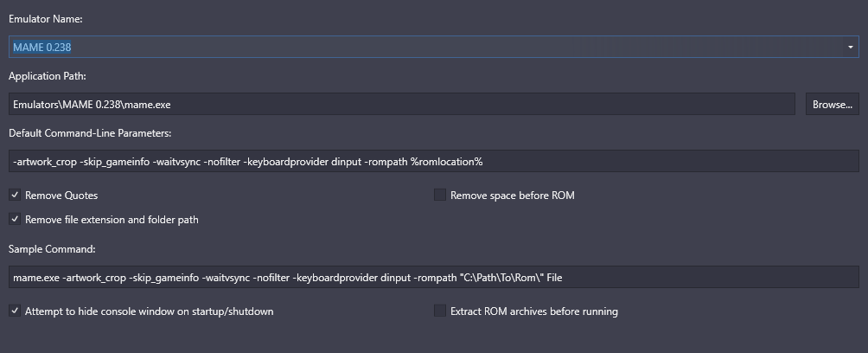Click the "Emulator Name:" label
This screenshot has height=353, width=868.
pyautogui.click(x=46, y=19)
